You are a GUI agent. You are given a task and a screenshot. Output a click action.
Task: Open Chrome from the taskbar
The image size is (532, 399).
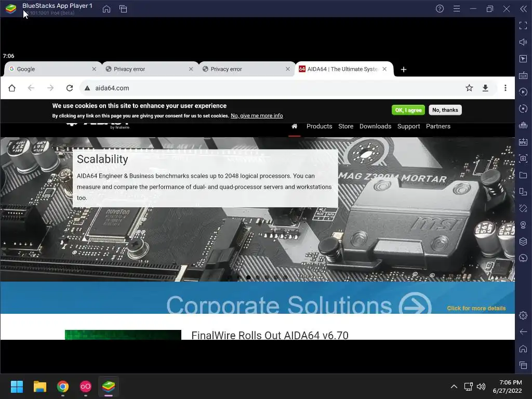pos(63,387)
